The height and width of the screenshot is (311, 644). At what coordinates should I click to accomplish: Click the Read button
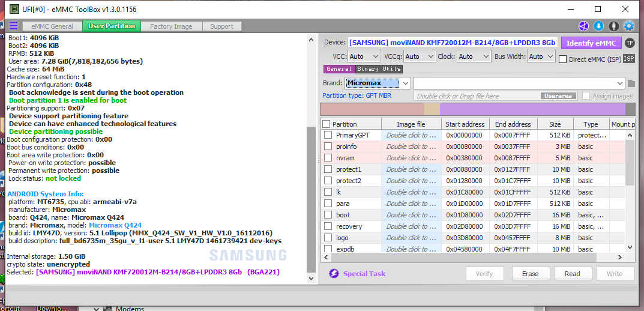pyautogui.click(x=573, y=274)
